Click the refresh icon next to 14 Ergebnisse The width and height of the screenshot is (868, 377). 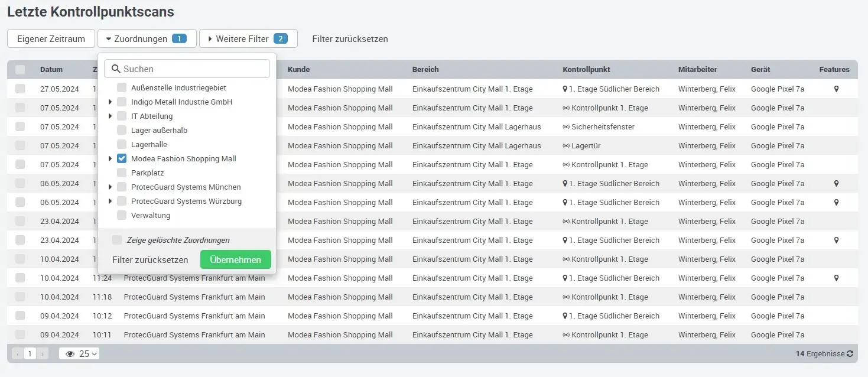850,354
